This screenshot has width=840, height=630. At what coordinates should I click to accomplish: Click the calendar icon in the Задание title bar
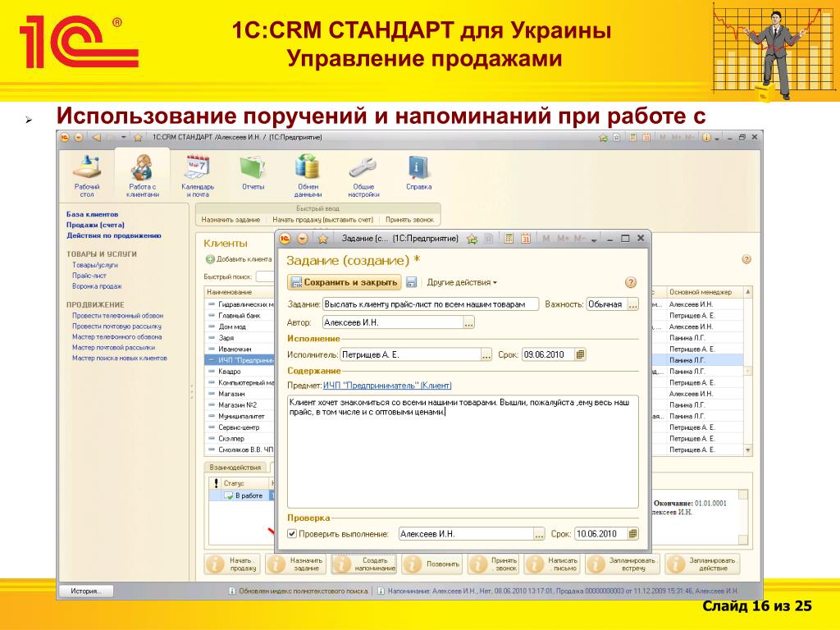tap(526, 239)
